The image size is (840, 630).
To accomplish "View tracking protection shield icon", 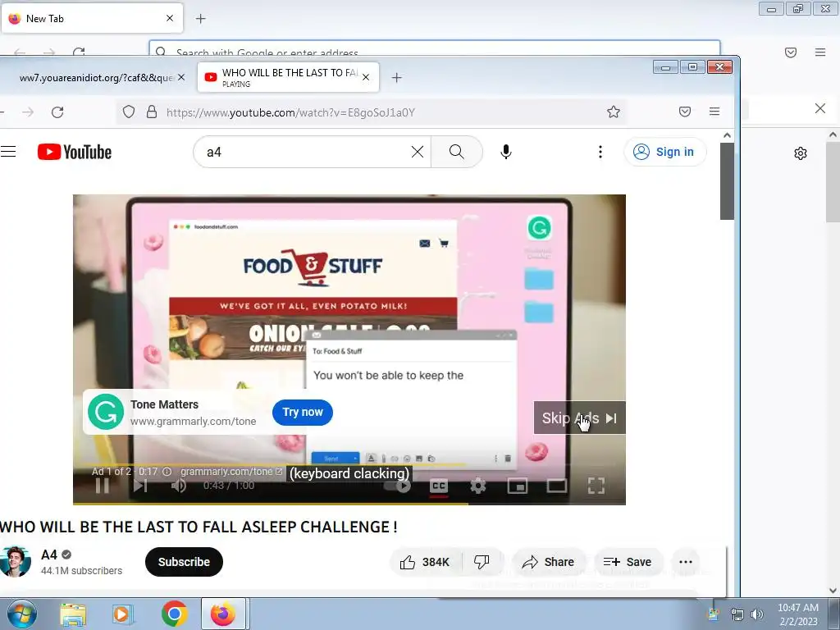I will (129, 112).
